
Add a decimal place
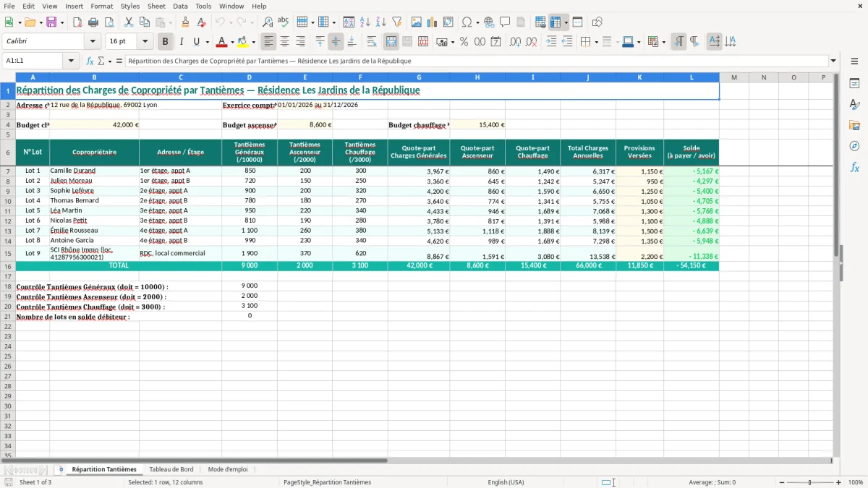coord(515,42)
